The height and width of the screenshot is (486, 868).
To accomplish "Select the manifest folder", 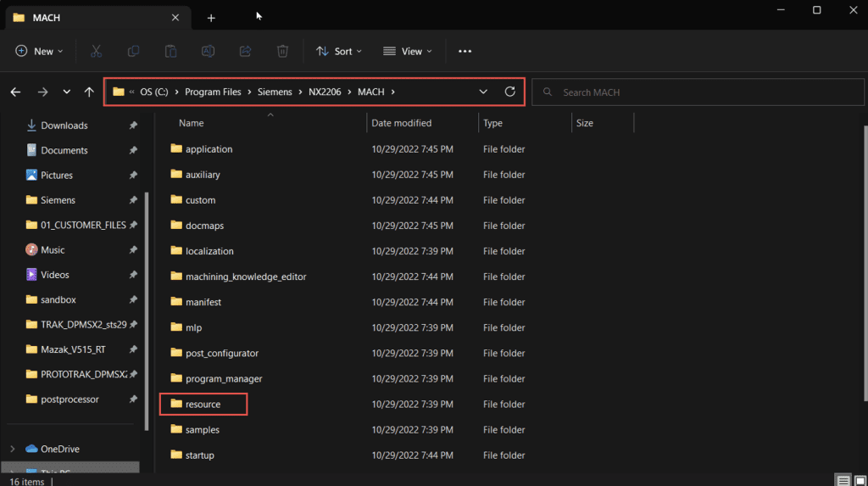I will point(196,302).
